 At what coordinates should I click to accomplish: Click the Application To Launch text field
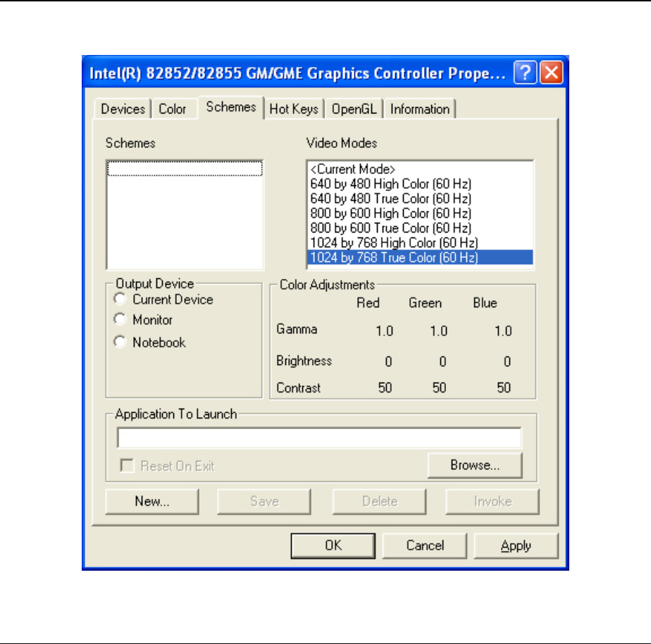319,438
